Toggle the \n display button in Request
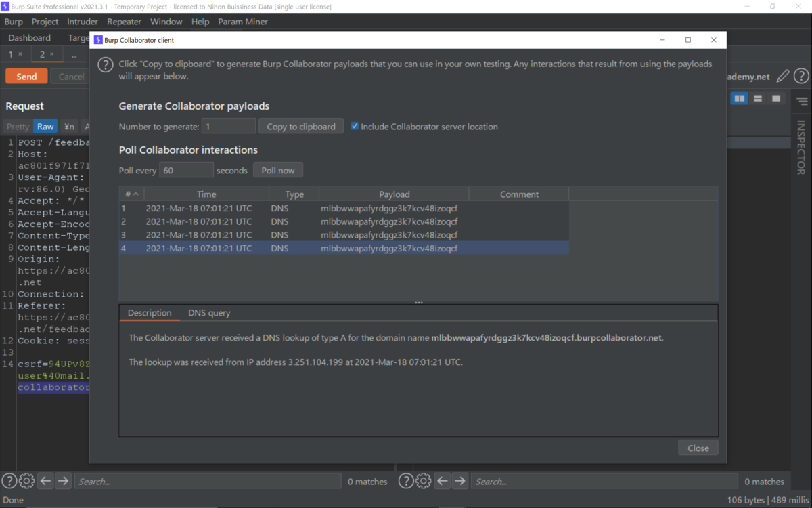812x508 pixels. tap(69, 127)
